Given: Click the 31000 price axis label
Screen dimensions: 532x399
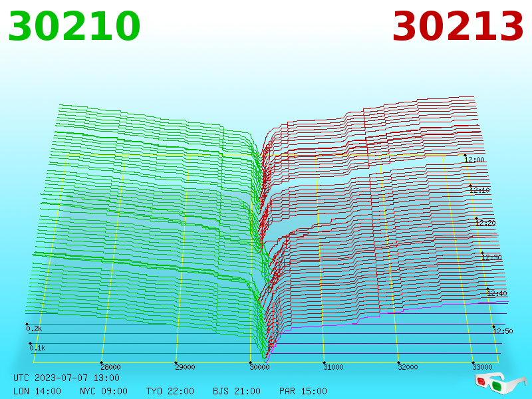Looking at the screenshot, I should (334, 367).
